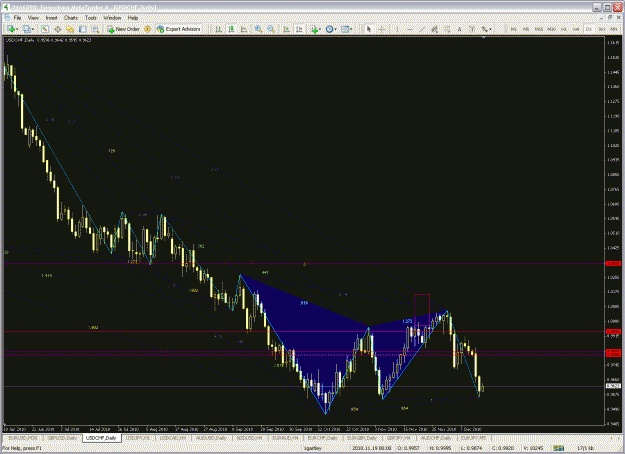Switch to the M30 timeframe
The width and height of the screenshot is (625, 454).
click(x=551, y=29)
